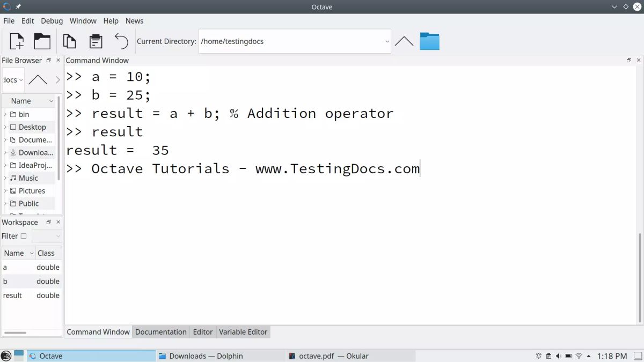Enable the Workspace Filter checkbox
Image resolution: width=644 pixels, height=362 pixels.
24,236
